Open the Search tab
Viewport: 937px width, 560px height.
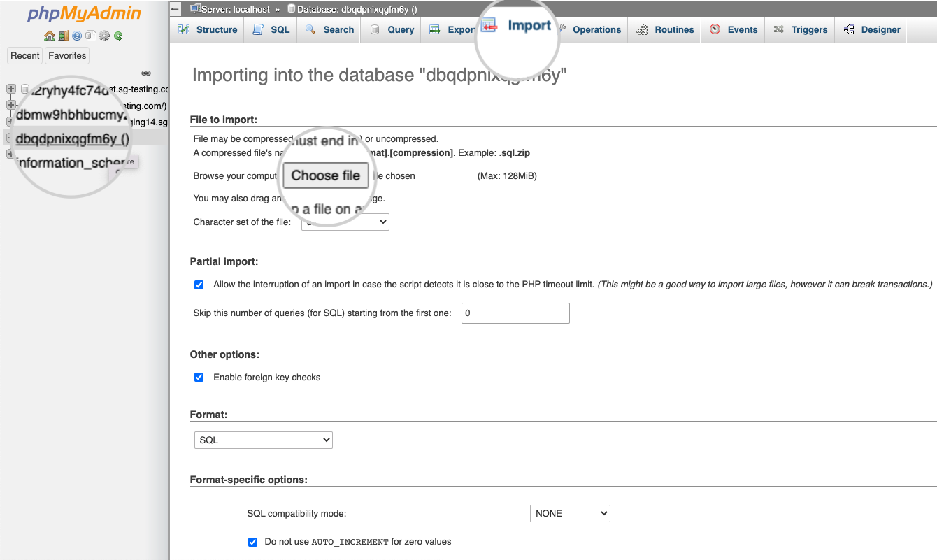tap(329, 30)
